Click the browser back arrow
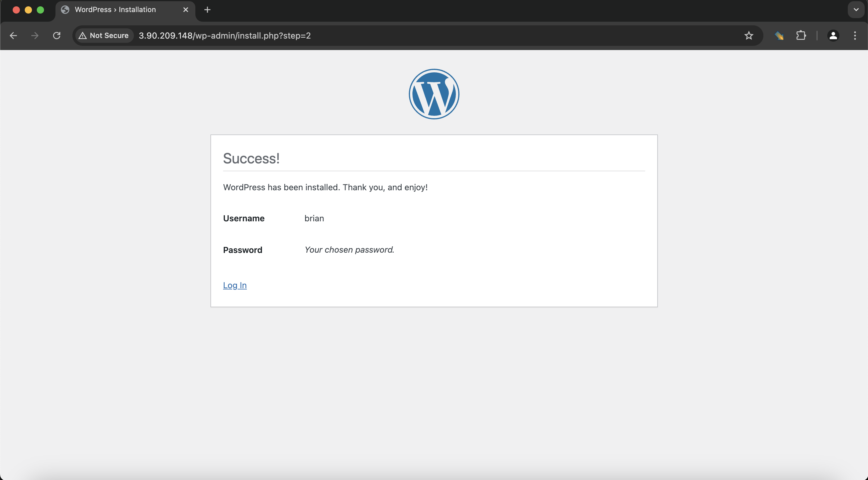Viewport: 868px width, 480px height. (13, 36)
